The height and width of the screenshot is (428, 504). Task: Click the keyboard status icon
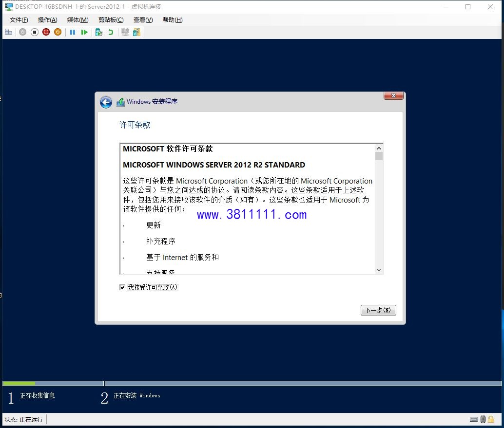click(474, 419)
